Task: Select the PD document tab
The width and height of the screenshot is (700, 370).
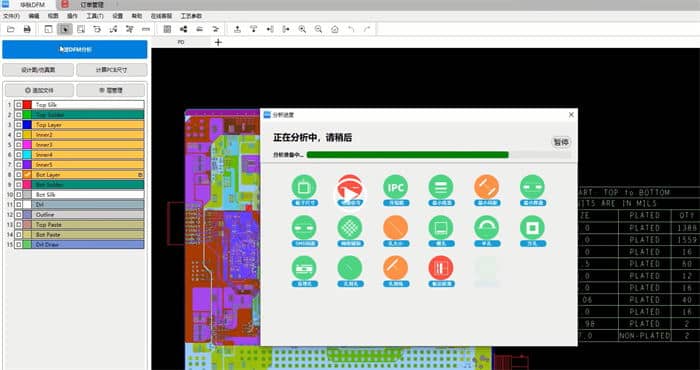Action: (181, 42)
